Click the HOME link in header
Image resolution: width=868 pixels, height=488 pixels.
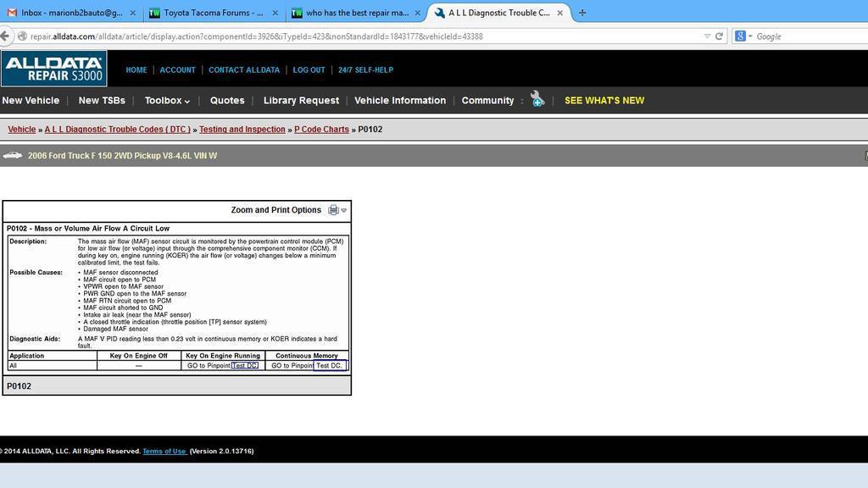pos(136,70)
